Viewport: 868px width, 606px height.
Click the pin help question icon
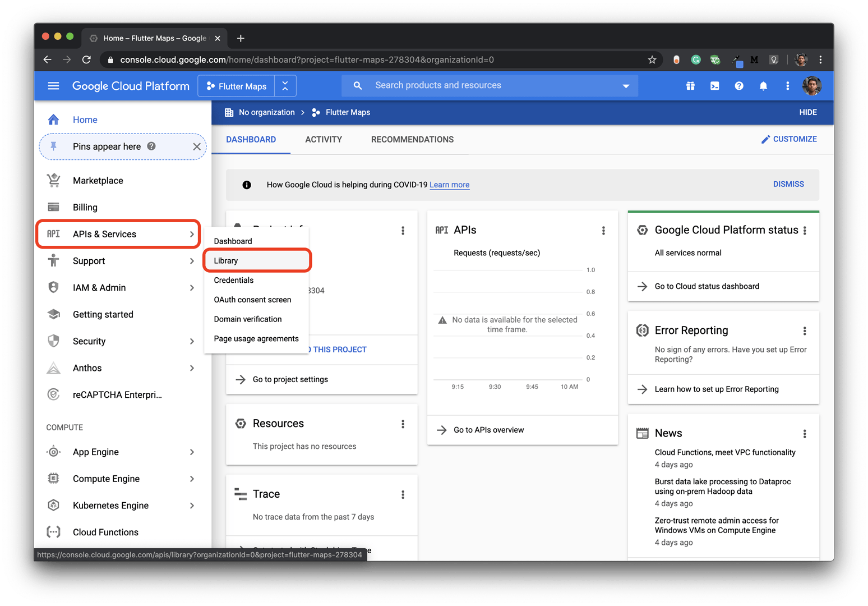[151, 146]
